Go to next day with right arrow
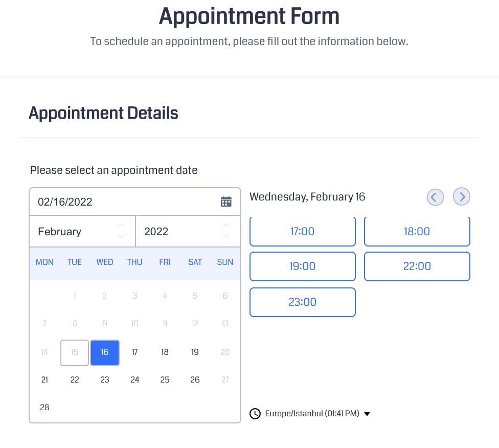 462,196
